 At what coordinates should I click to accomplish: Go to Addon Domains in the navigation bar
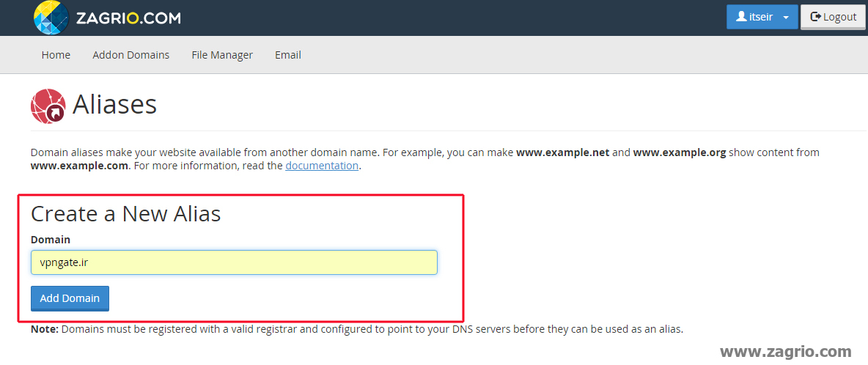coord(130,55)
